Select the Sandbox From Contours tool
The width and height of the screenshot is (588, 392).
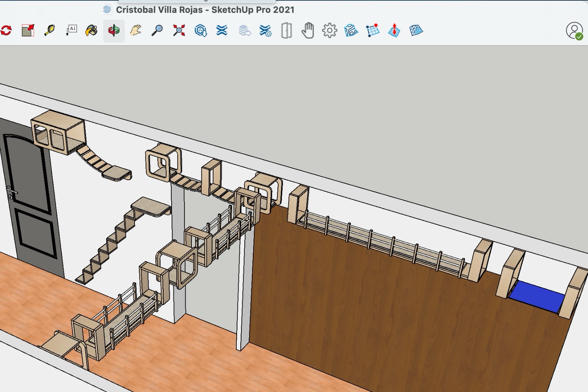point(351,31)
